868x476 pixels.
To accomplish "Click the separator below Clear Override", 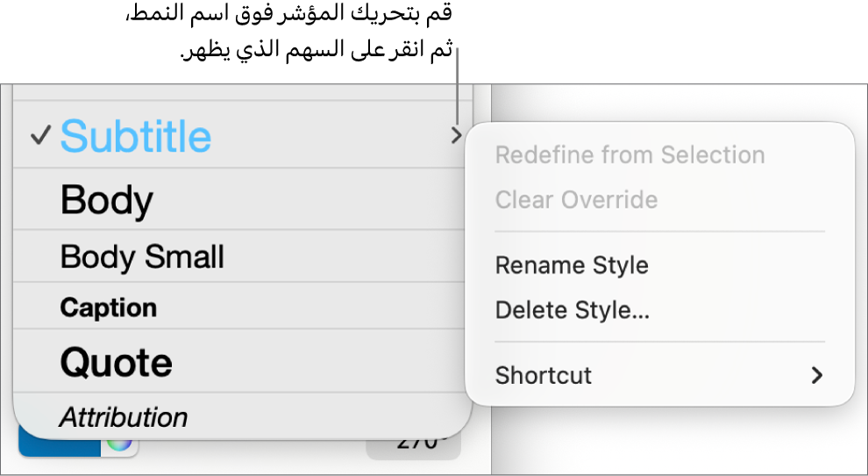I will click(x=659, y=231).
